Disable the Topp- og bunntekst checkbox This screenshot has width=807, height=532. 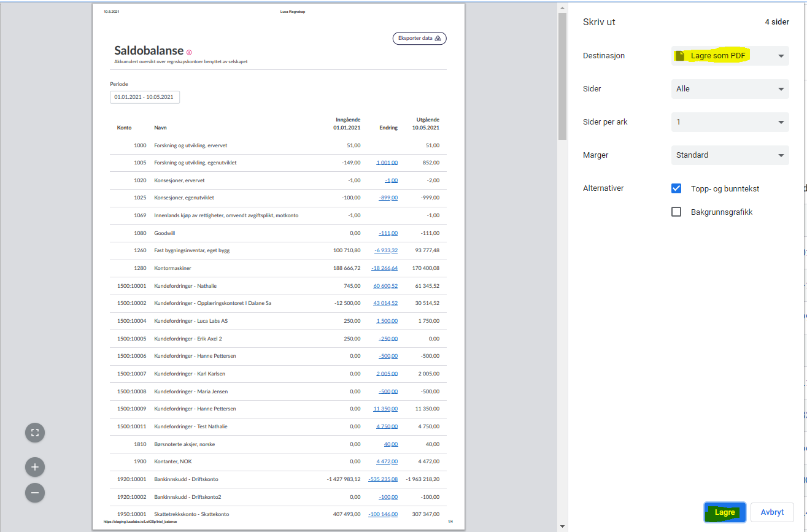(676, 188)
